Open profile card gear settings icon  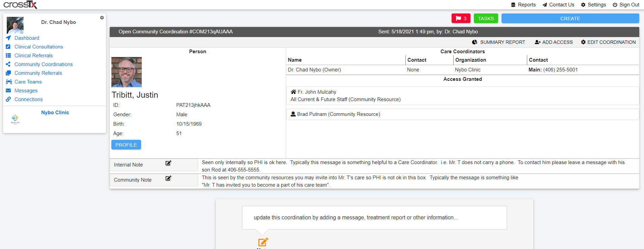click(x=102, y=18)
